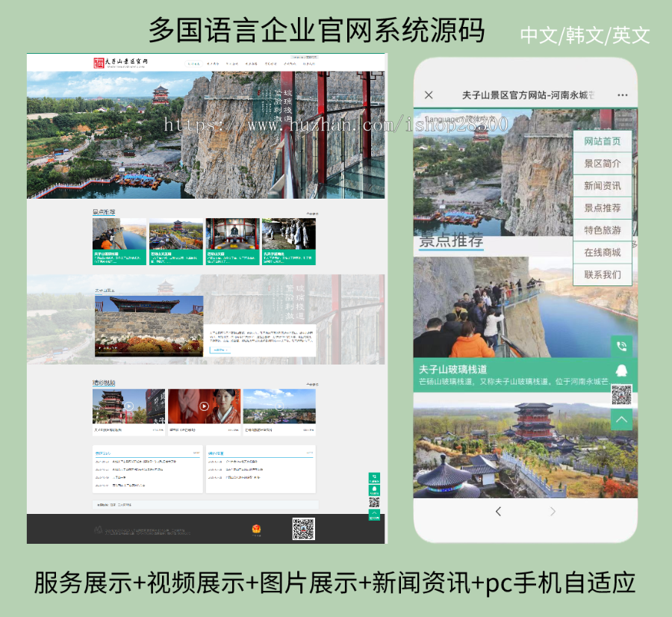This screenshot has width=672, height=617.
Task: Click the more link in left news panel
Action: (x=196, y=453)
